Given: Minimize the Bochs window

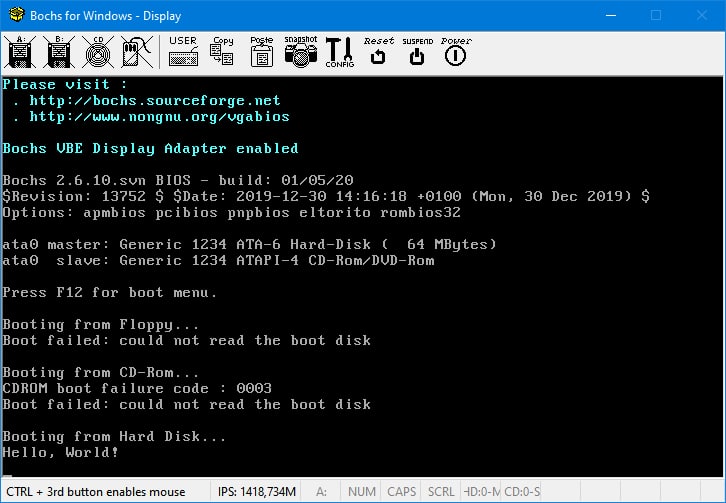Looking at the screenshot, I should pyautogui.click(x=611, y=15).
